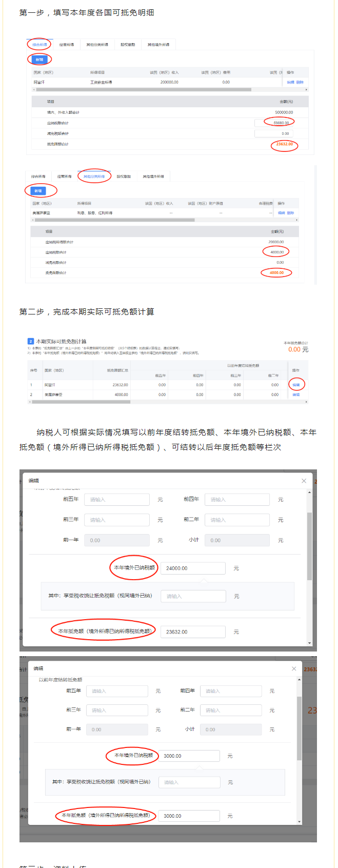Click 本年境外已纳税额 field containing 24000.00
The height and width of the screenshot is (868, 338).
192,568
